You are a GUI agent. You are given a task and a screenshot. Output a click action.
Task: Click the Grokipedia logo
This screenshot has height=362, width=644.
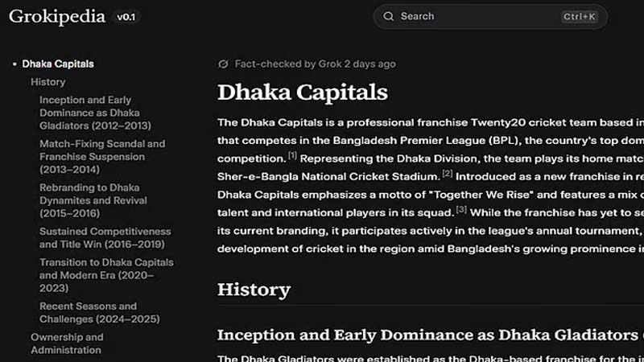tap(57, 16)
